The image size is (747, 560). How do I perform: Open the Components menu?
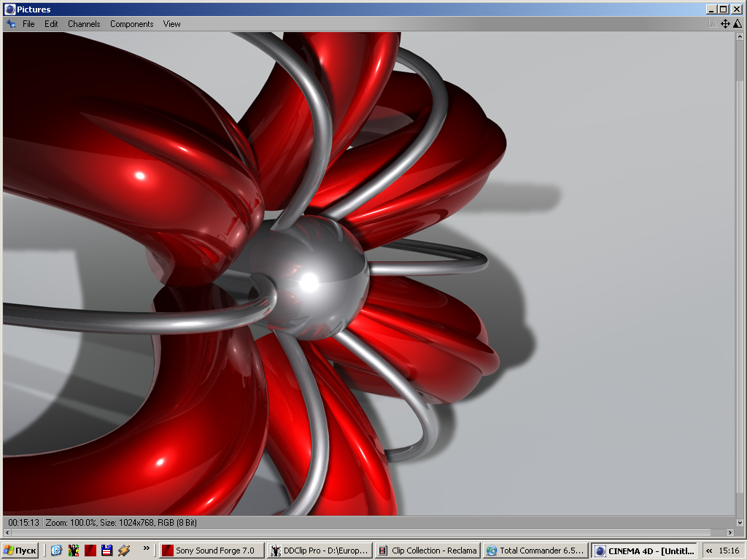click(131, 24)
